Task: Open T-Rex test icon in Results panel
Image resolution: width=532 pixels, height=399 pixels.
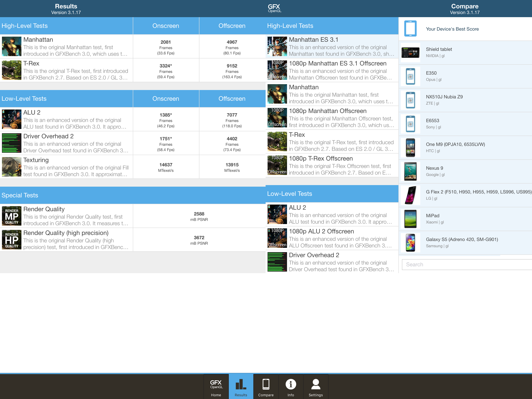Action: tap(11, 70)
